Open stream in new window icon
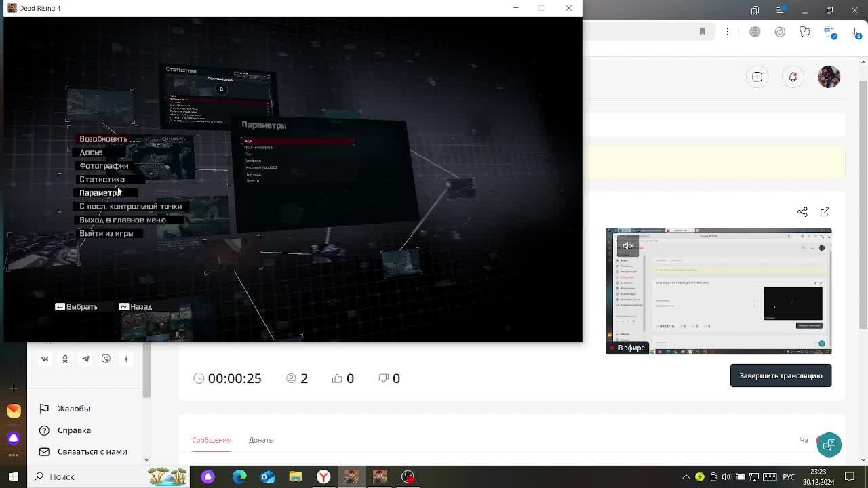The width and height of the screenshot is (868, 488). tap(825, 212)
